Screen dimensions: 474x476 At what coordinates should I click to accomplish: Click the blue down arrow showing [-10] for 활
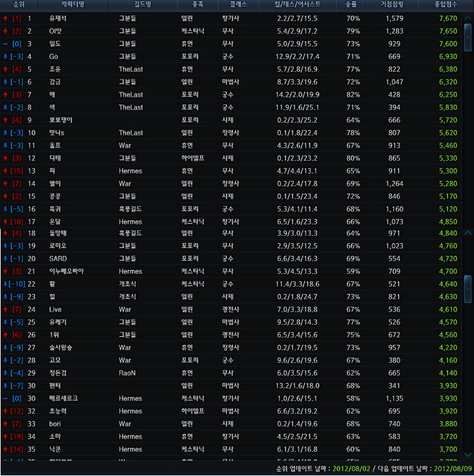4,283
